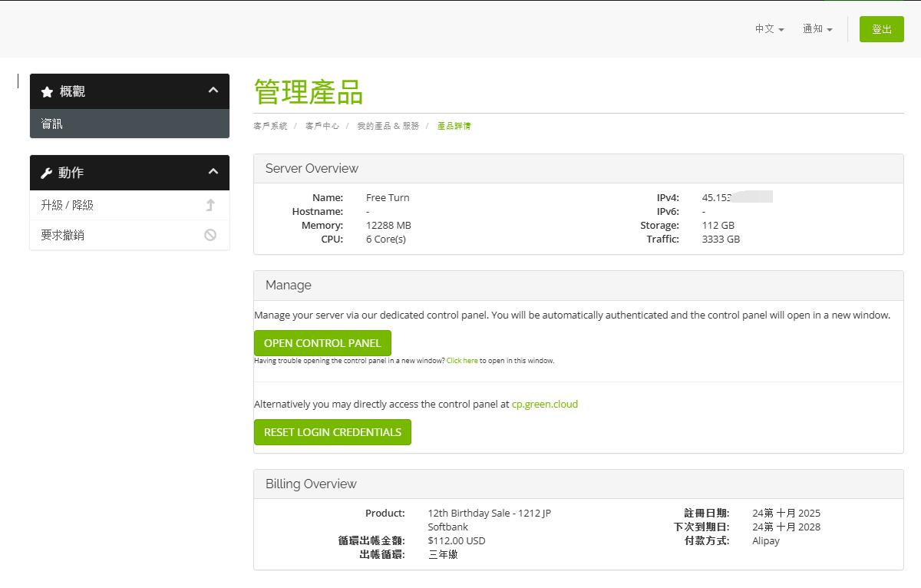Screen dimensions: 921x588
Task: Open 我的產品 & 服務 breadcrumb link
Action: (x=388, y=126)
